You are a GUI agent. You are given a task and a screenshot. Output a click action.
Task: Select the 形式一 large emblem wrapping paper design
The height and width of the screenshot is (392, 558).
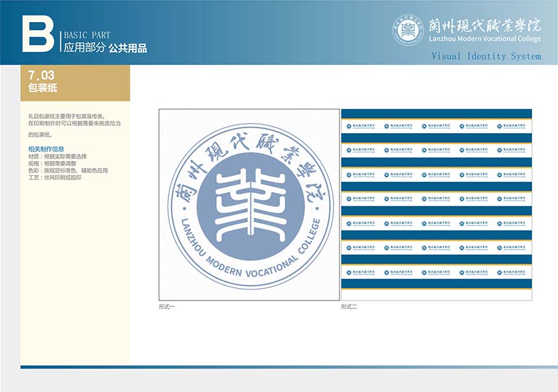[249, 204]
